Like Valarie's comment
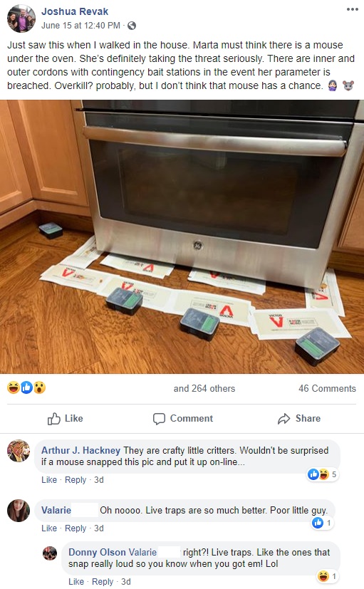The image size is (364, 589). click(x=49, y=528)
